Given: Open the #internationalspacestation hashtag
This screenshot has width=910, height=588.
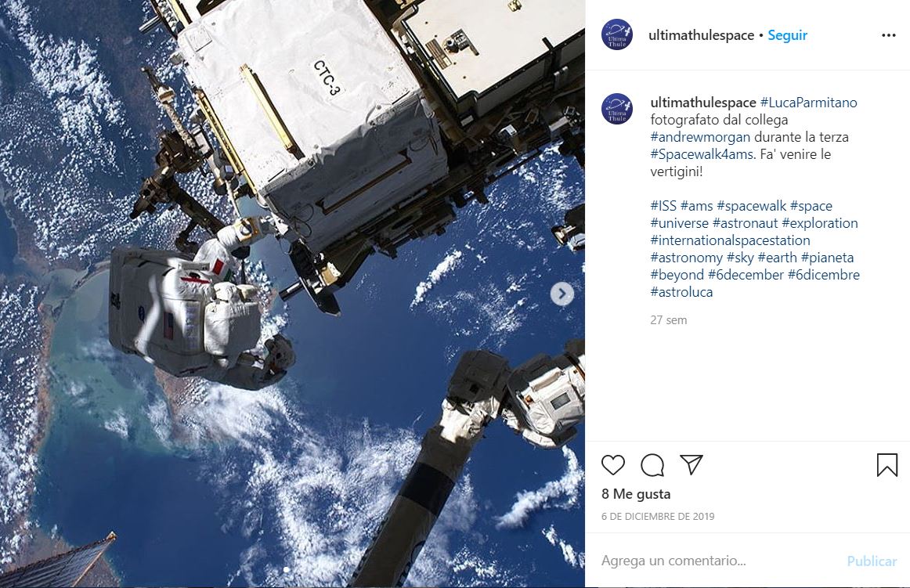Looking at the screenshot, I should (x=730, y=240).
